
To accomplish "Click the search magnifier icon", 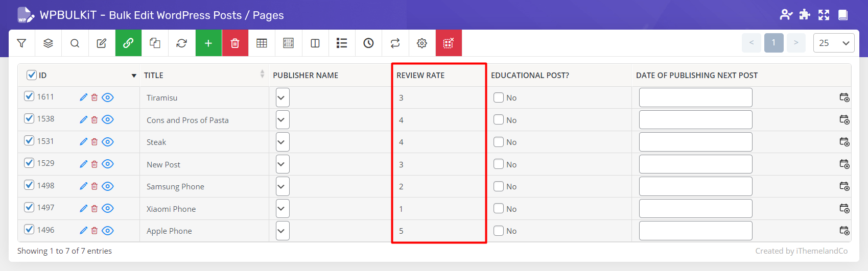I will click(x=75, y=43).
